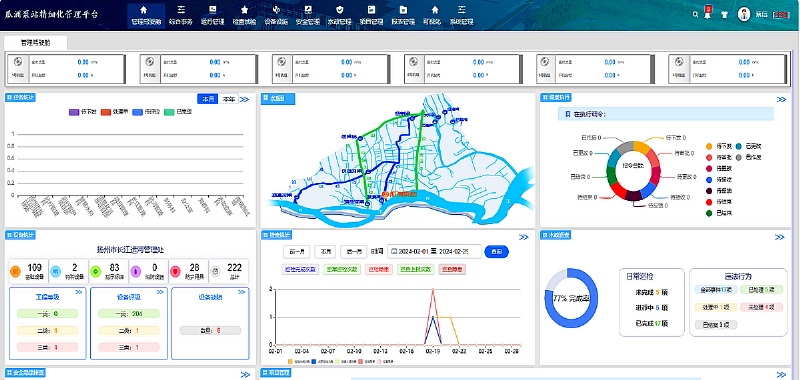Open the shield icon 安全管理 navigation item
Viewport: 800px width, 380px height.
click(308, 15)
